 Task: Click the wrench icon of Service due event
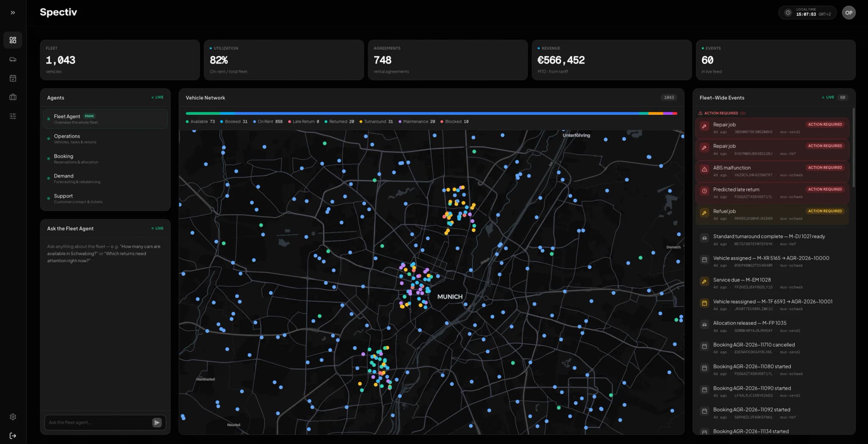tap(704, 282)
